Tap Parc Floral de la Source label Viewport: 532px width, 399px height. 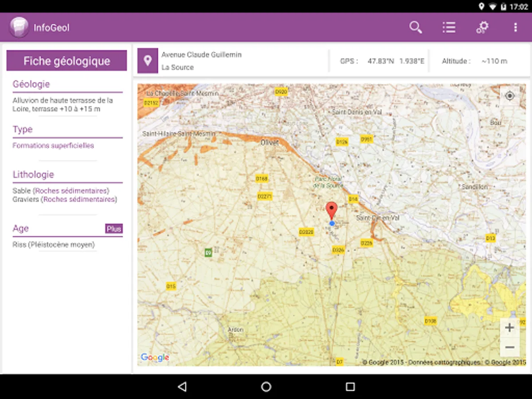tap(329, 182)
